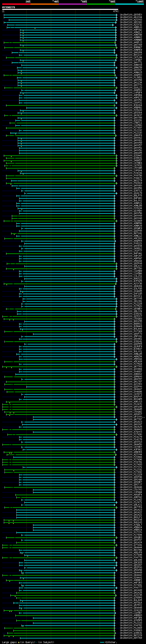Select the UniRef100_B7FHZ5 label
Viewport: 146px width, 644px height.
click(x=131, y=281)
